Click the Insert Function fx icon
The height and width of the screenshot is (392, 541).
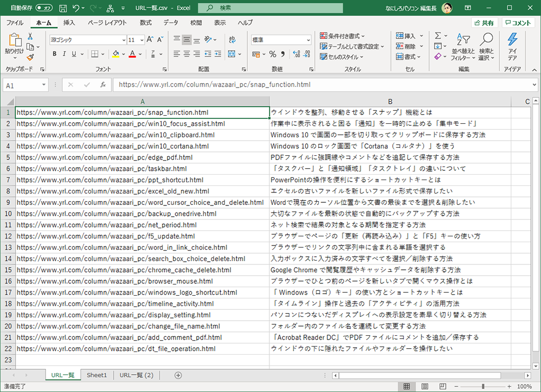pyautogui.click(x=103, y=85)
